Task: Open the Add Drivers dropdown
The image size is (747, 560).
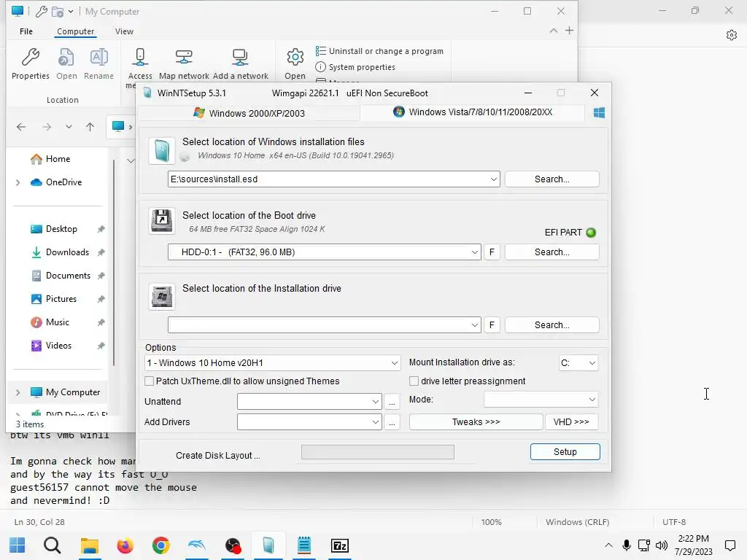Action: (x=376, y=422)
